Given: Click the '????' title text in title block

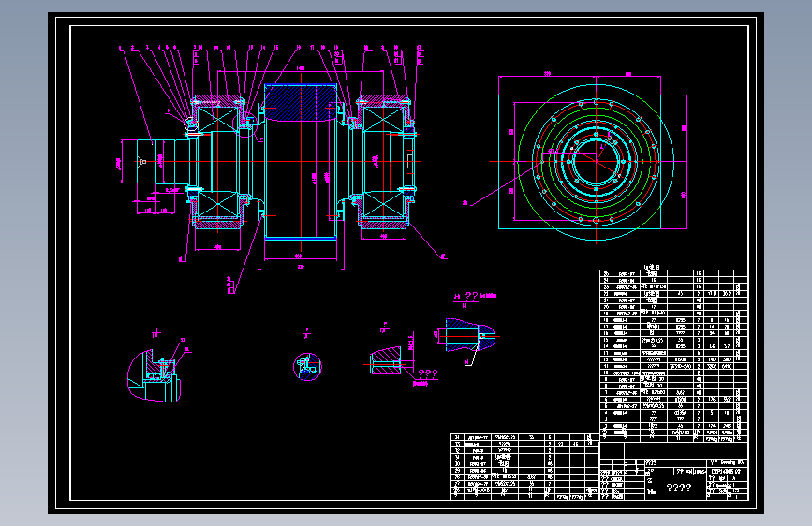Looking at the screenshot, I should click(678, 488).
